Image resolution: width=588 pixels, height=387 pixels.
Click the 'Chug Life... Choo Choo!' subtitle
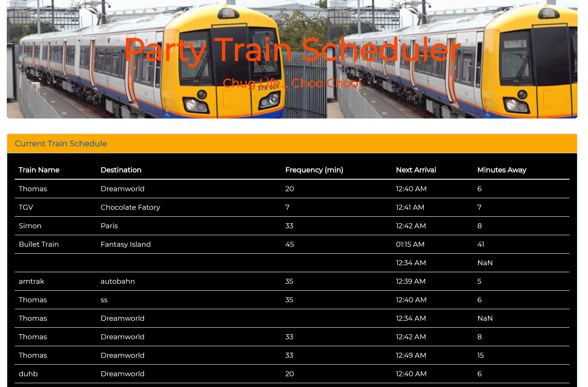pyautogui.click(x=292, y=83)
